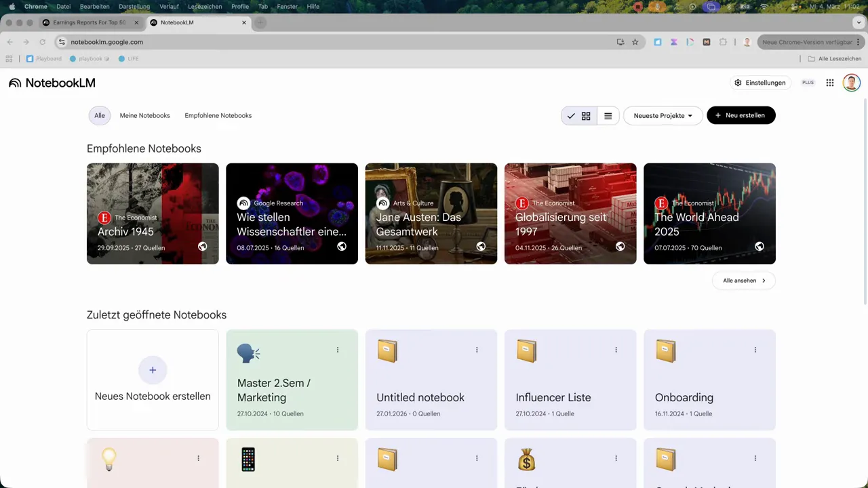Expand the Neueste Projekte sort dropdown

[x=663, y=116]
